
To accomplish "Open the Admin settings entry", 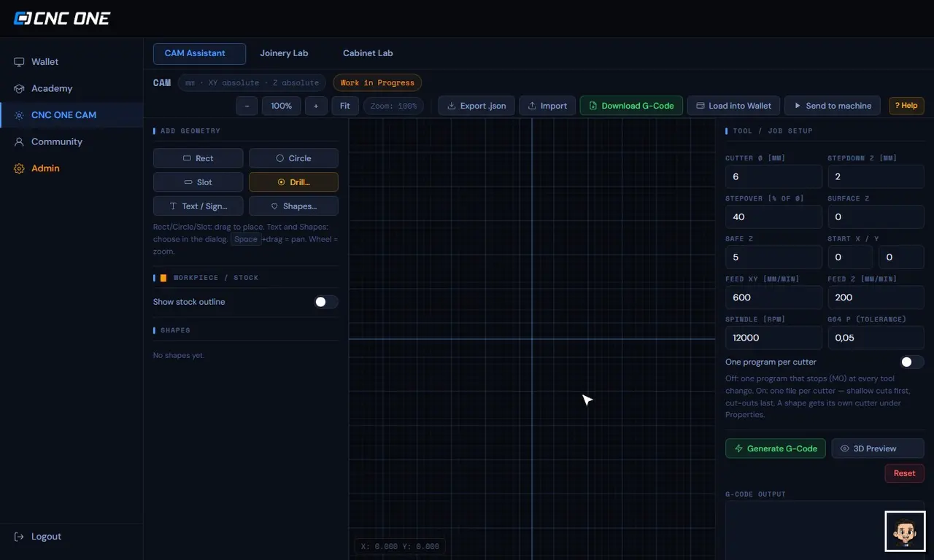I will coord(72,168).
